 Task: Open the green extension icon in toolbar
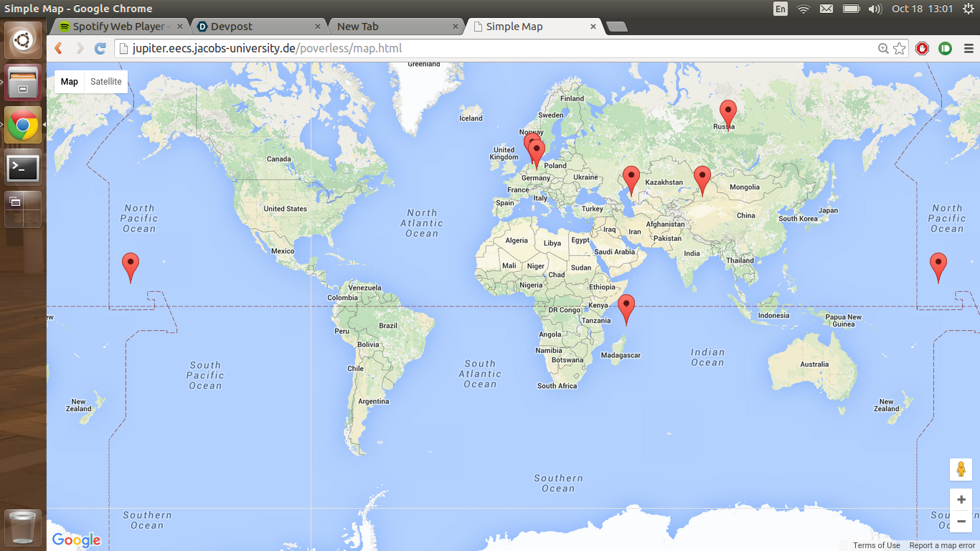click(945, 48)
